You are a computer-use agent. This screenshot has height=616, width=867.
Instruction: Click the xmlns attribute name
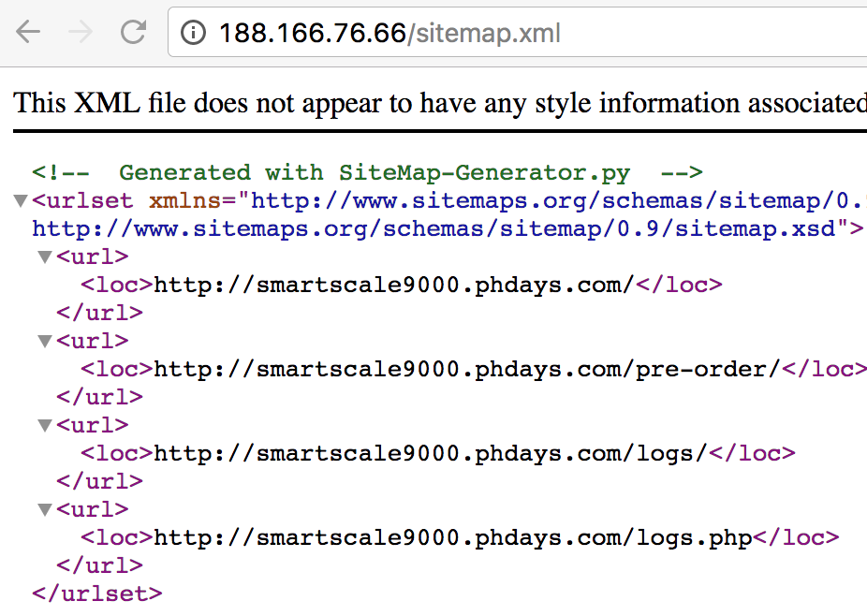[186, 200]
